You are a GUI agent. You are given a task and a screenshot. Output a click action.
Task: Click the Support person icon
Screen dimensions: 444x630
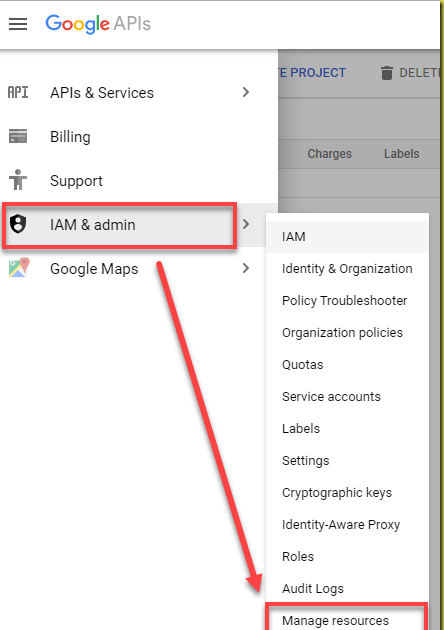coord(18,180)
